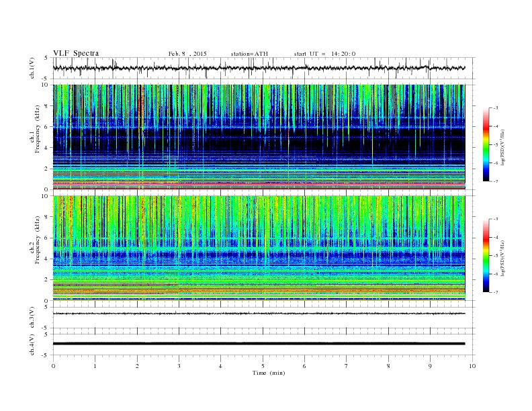This screenshot has width=532, height=411.
Task: Click the ch.2 spectrogram plot
Action: [259, 248]
